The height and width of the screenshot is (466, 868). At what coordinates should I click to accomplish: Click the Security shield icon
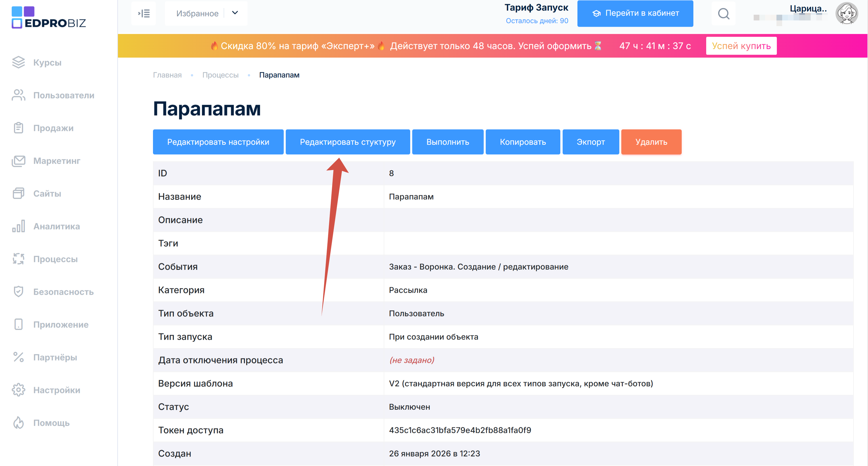point(18,291)
